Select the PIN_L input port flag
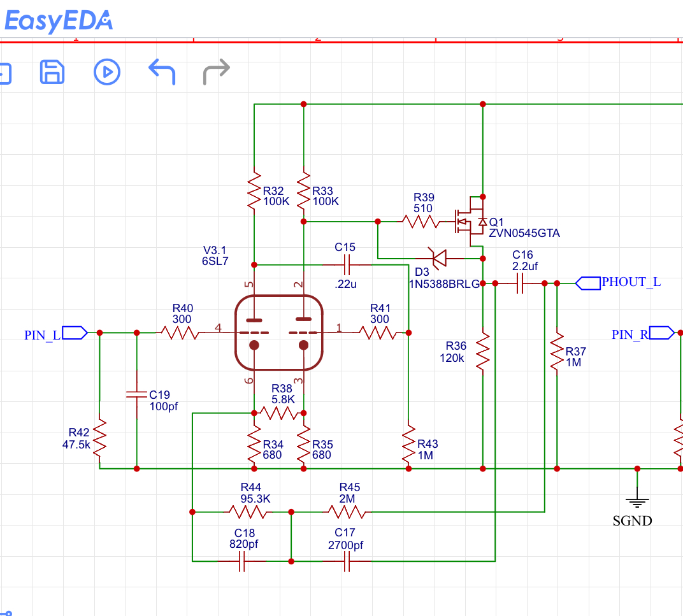Viewport: 683px width, 616px height. pos(75,333)
